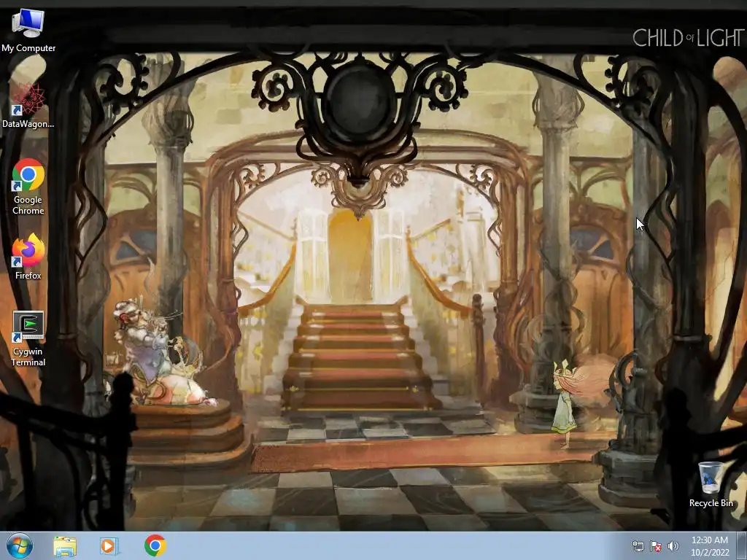Open Windows Explorer from the taskbar
Screen dimensions: 747x560
(x=65, y=545)
